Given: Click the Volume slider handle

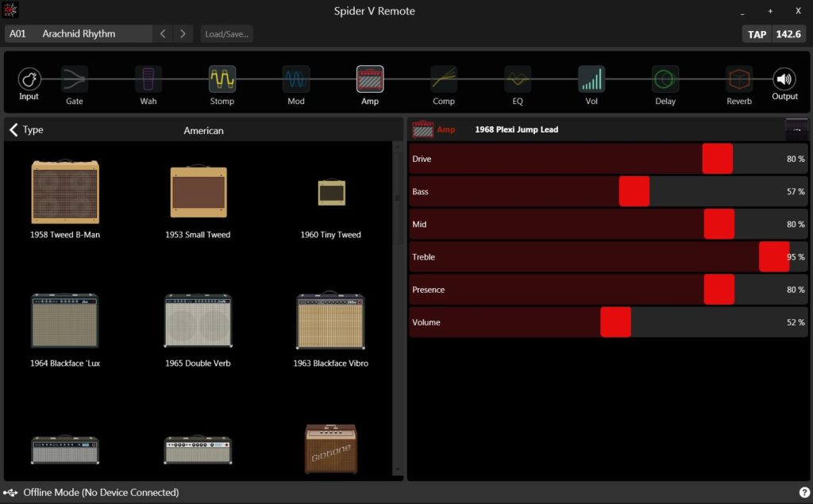Looking at the screenshot, I should [x=616, y=322].
